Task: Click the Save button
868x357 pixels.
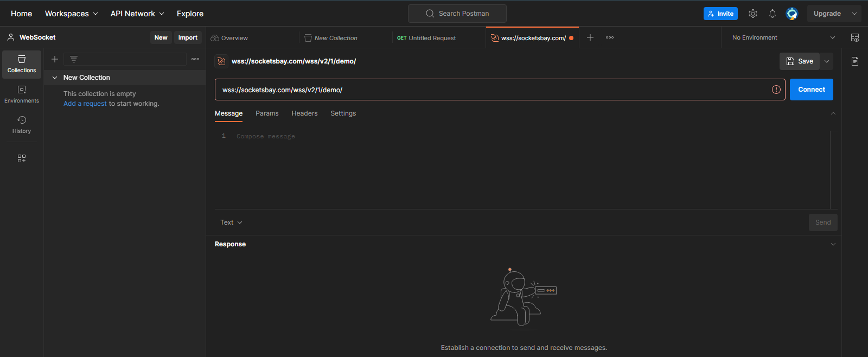Action: pyautogui.click(x=800, y=61)
